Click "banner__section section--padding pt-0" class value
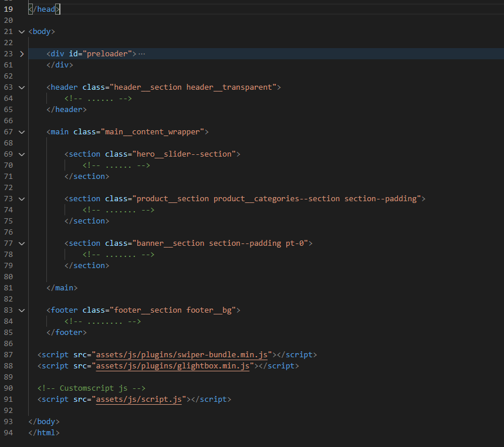 tap(220, 243)
